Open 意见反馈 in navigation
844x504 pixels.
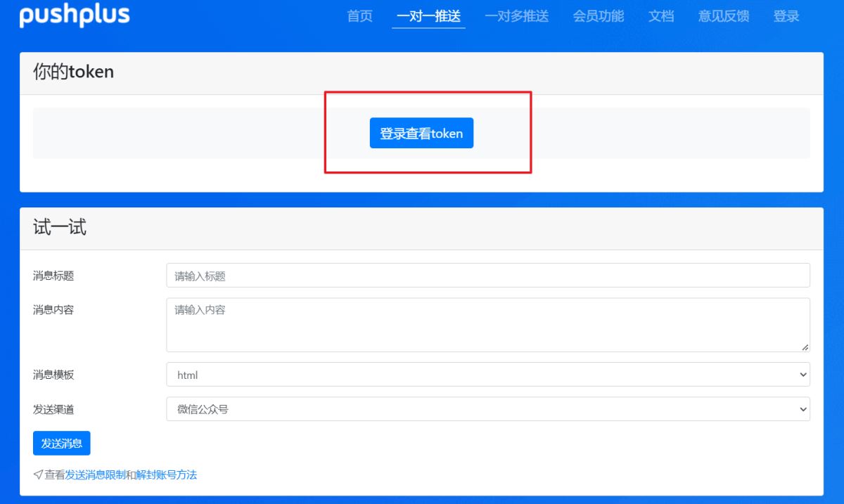coord(724,16)
